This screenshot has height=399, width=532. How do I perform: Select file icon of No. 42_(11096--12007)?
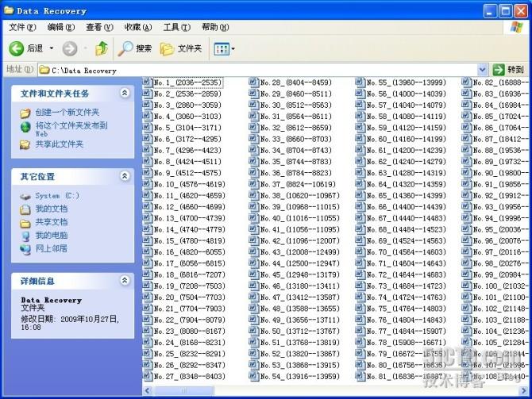coord(253,240)
